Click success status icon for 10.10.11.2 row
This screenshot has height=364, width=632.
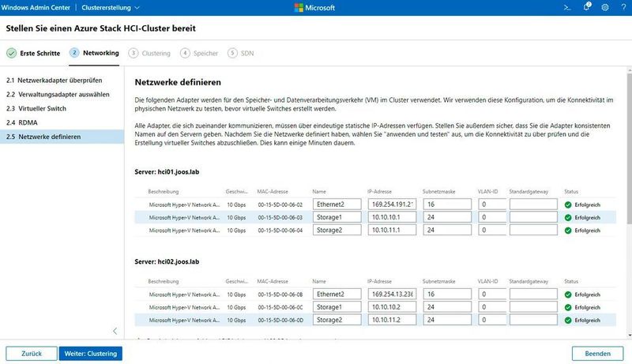568,320
